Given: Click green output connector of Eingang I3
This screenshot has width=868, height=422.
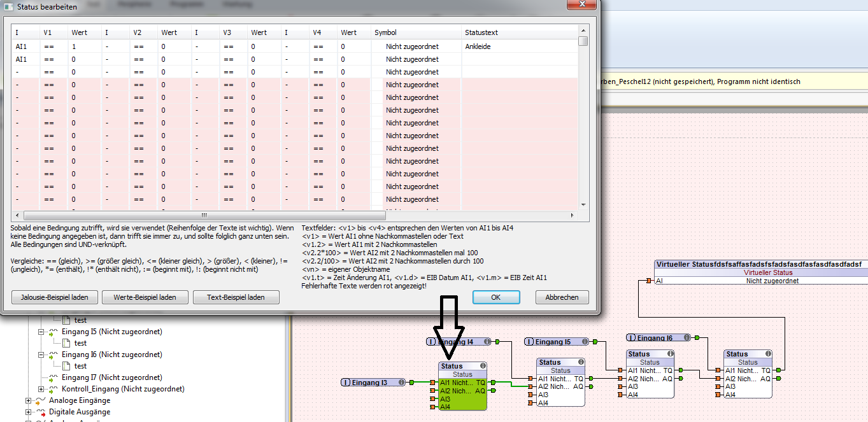Looking at the screenshot, I should click(x=412, y=383).
